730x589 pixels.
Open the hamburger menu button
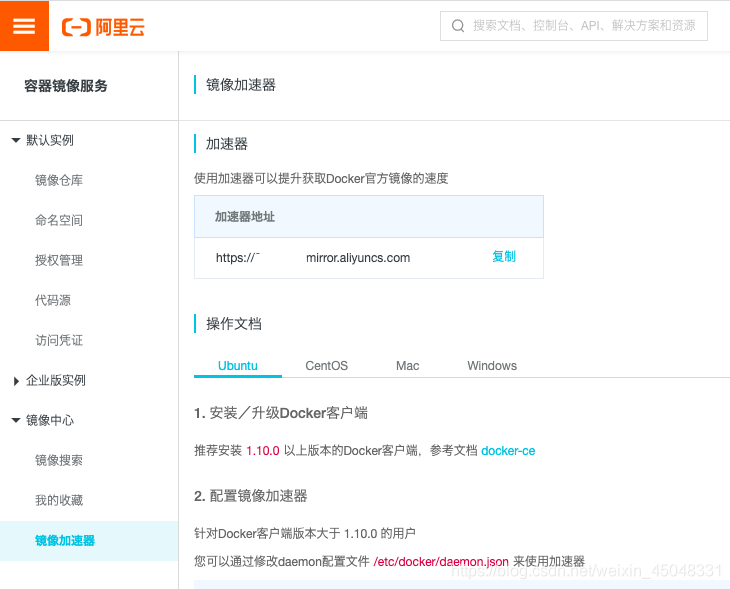(24, 26)
